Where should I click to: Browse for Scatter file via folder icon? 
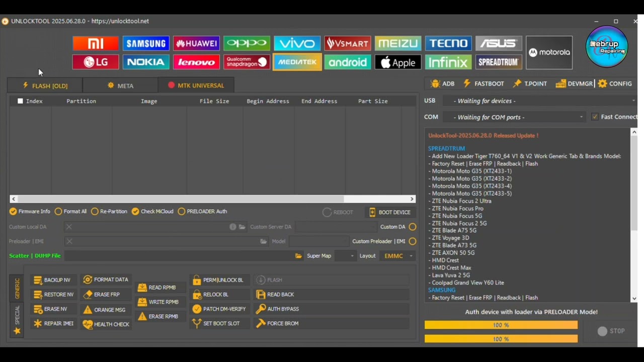point(298,256)
